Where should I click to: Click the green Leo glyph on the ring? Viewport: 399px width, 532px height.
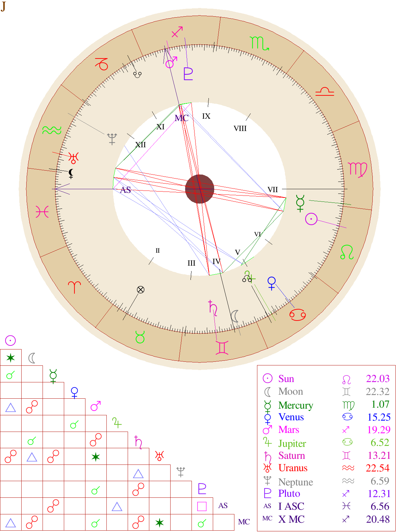pyautogui.click(x=347, y=252)
